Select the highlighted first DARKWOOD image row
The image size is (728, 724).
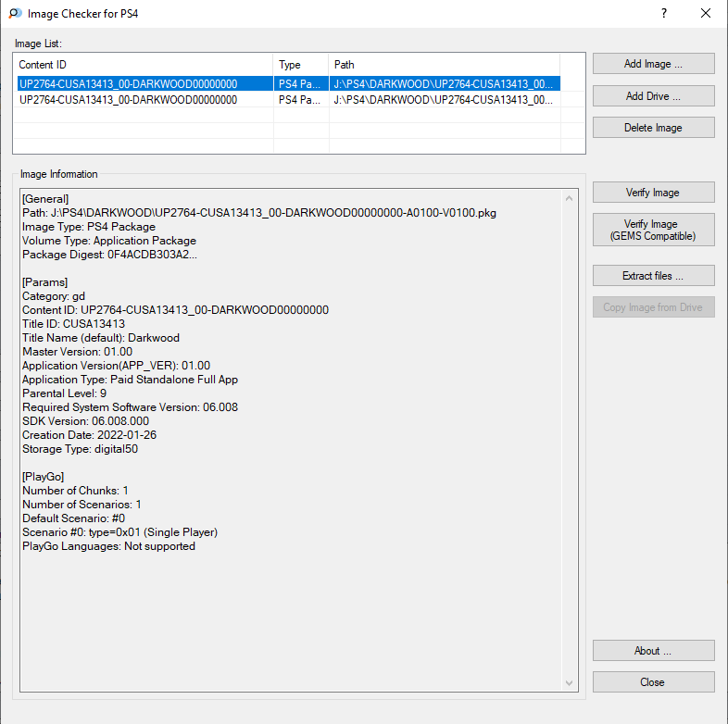[289, 83]
